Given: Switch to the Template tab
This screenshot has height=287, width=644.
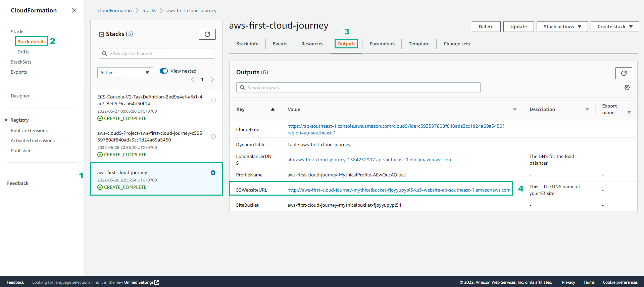Looking at the screenshot, I should (x=419, y=44).
